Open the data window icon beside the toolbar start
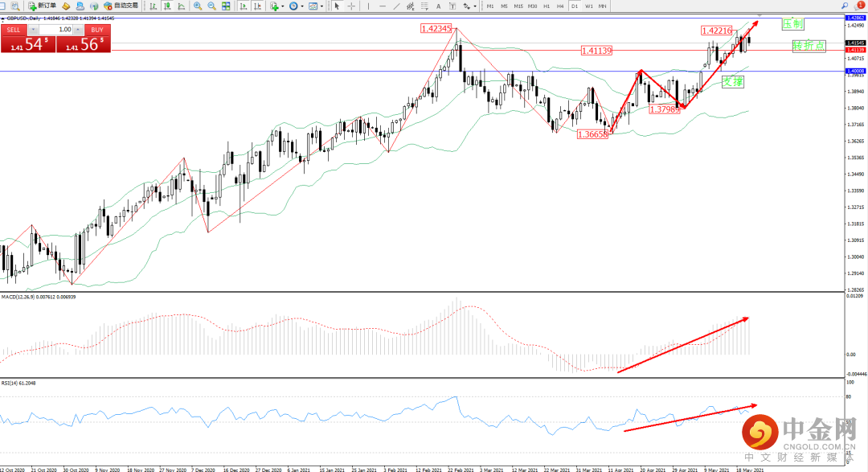Screen dimensions: 868x472 click(15, 6)
